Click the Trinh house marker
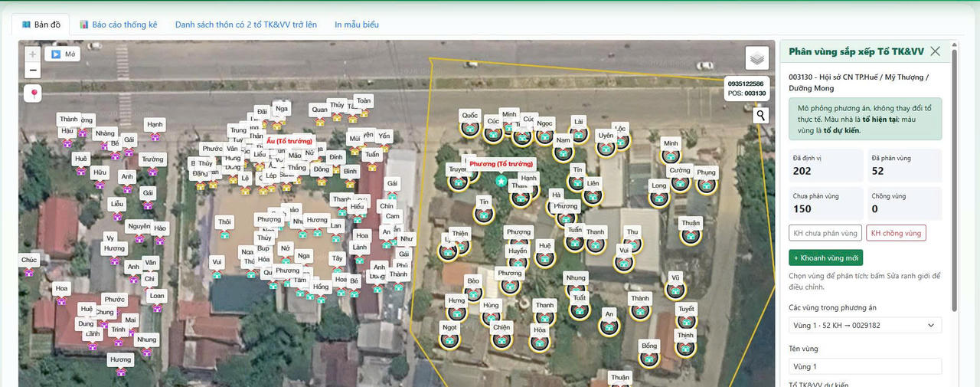 click(x=118, y=342)
